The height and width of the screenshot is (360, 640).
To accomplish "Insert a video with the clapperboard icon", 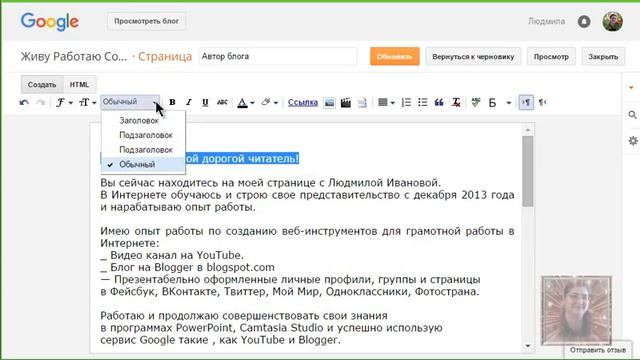I will [346, 102].
